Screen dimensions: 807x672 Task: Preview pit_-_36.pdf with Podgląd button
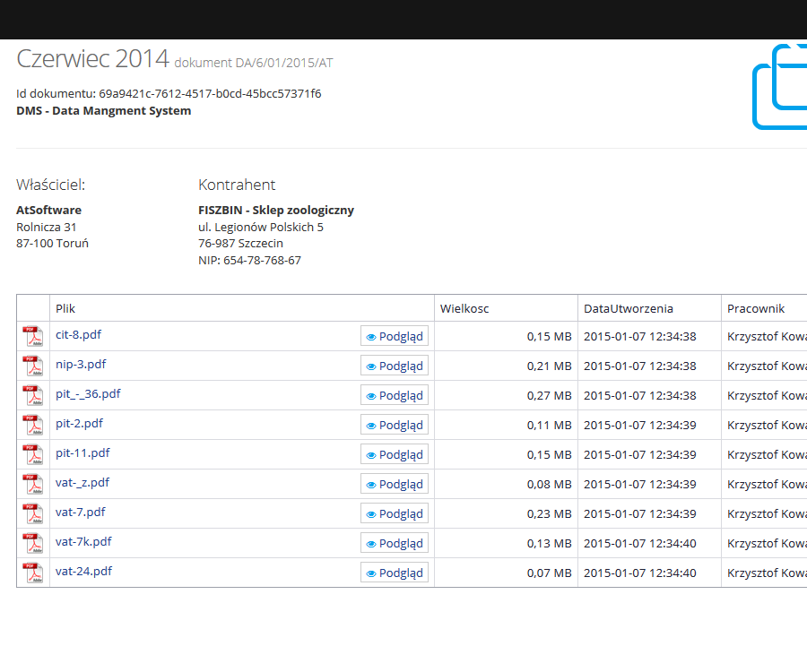(x=395, y=395)
